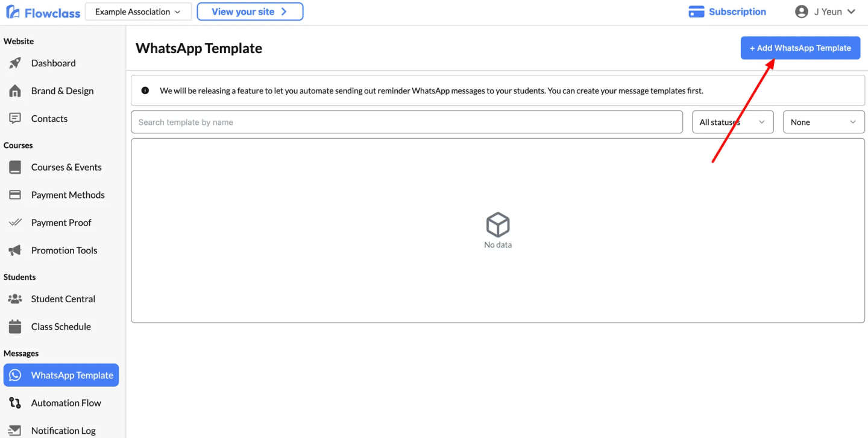The height and width of the screenshot is (438, 868).
Task: Click the Students section label
Action: point(19,277)
